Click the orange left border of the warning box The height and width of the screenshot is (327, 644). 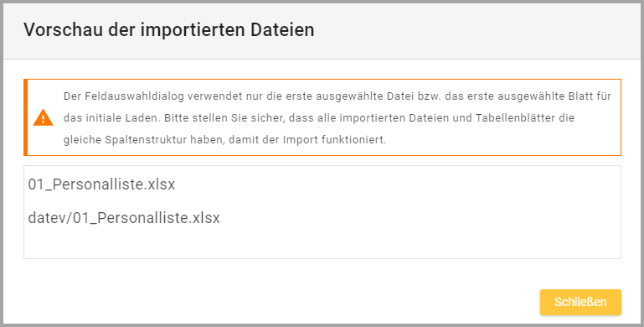click(25, 117)
